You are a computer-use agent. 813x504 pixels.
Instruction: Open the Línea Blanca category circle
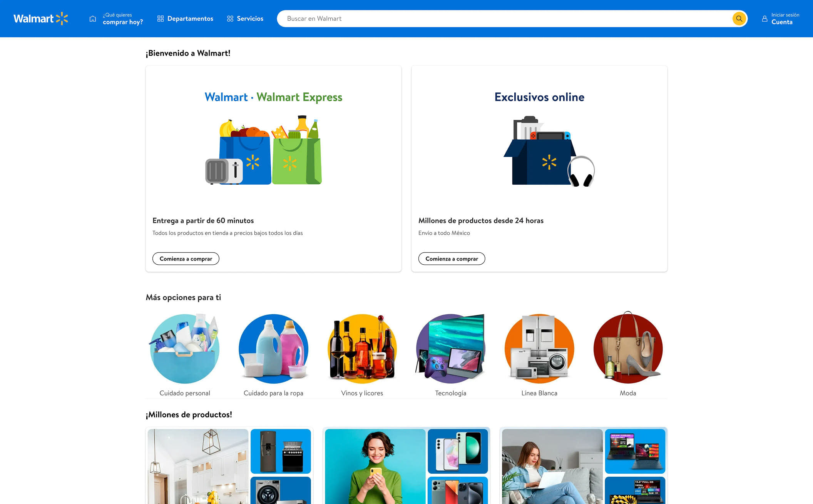(x=539, y=349)
